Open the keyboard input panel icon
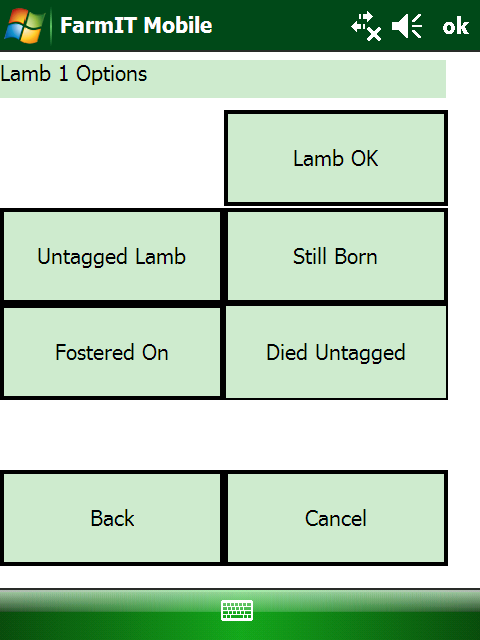 tap(237, 610)
